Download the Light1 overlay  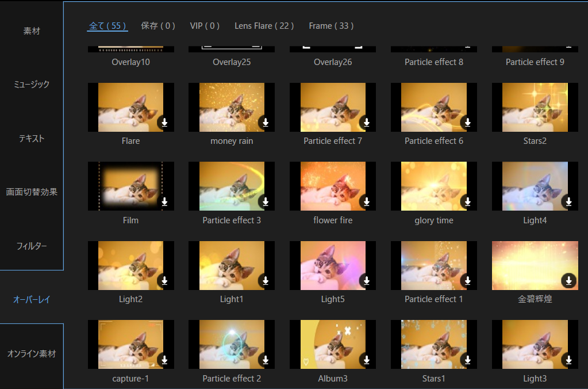[x=266, y=280]
